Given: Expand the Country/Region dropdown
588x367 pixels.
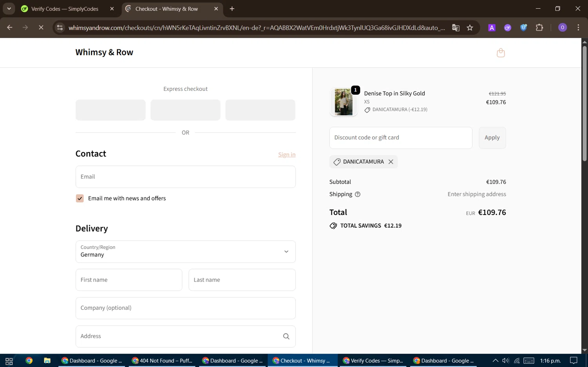Looking at the screenshot, I should (185, 252).
